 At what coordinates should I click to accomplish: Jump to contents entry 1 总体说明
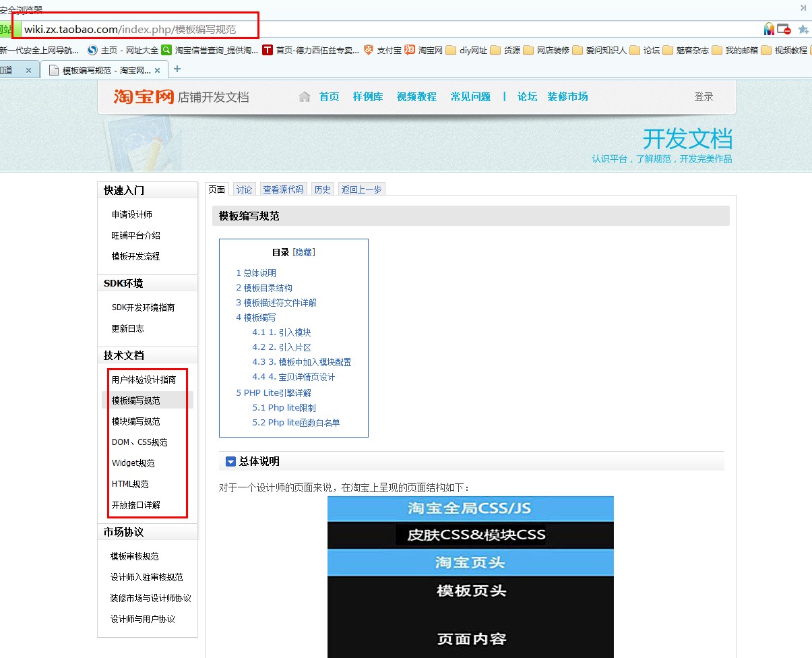click(x=256, y=273)
